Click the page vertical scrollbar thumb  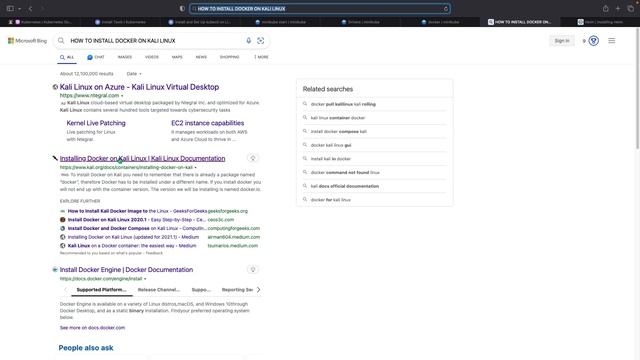click(638, 88)
